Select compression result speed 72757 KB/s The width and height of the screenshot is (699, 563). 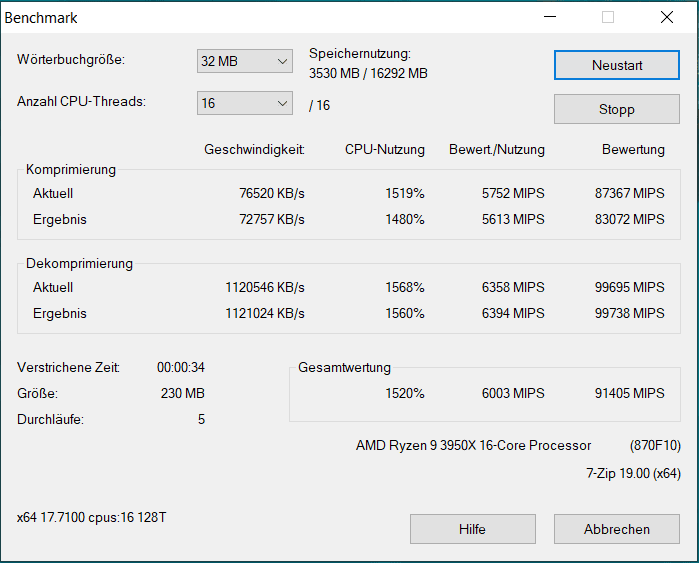tap(272, 219)
